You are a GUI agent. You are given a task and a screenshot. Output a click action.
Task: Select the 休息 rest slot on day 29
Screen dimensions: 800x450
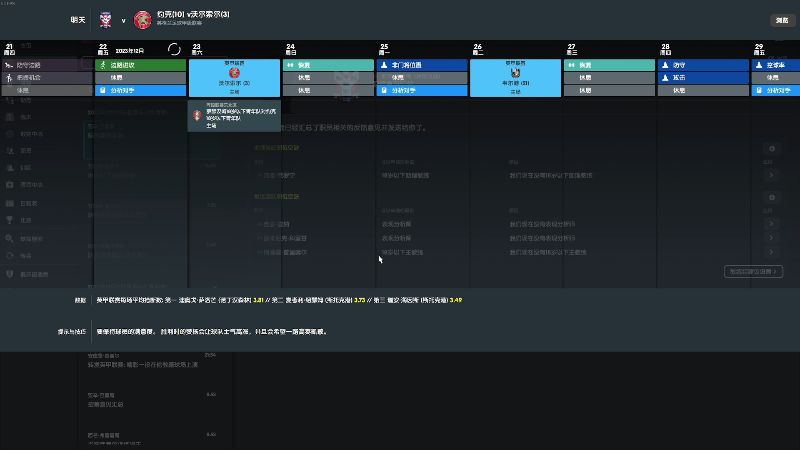coord(776,78)
